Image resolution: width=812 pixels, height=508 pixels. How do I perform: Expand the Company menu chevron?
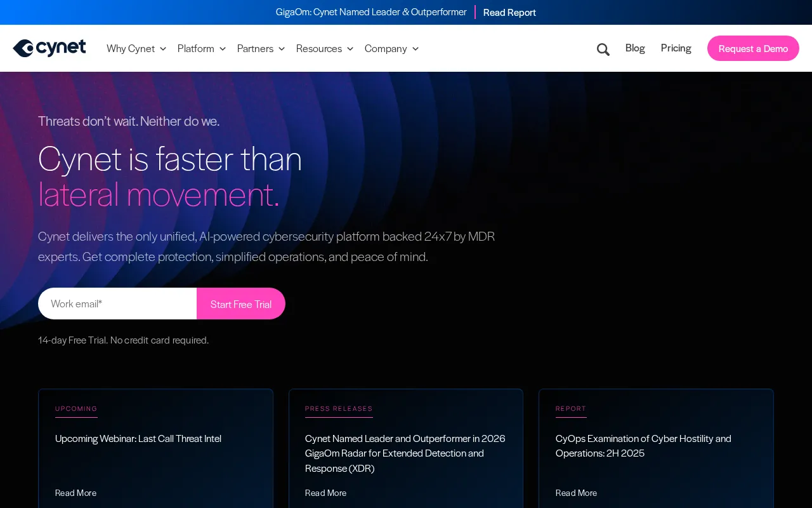[x=416, y=49]
